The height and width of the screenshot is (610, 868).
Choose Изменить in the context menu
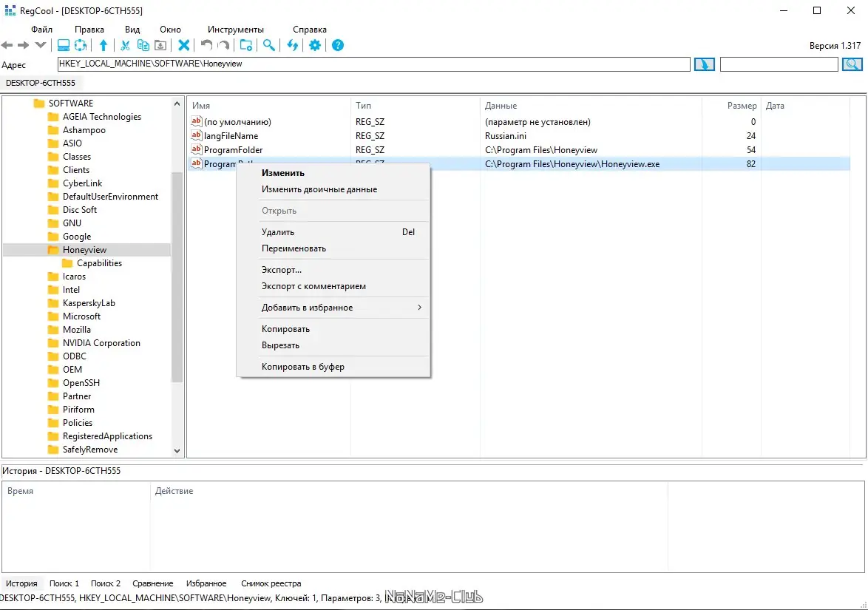pyautogui.click(x=333, y=173)
